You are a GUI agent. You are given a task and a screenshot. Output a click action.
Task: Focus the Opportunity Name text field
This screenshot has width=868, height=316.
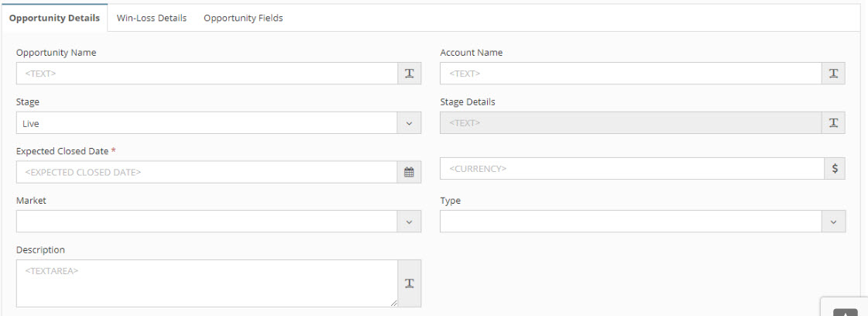pyautogui.click(x=207, y=73)
